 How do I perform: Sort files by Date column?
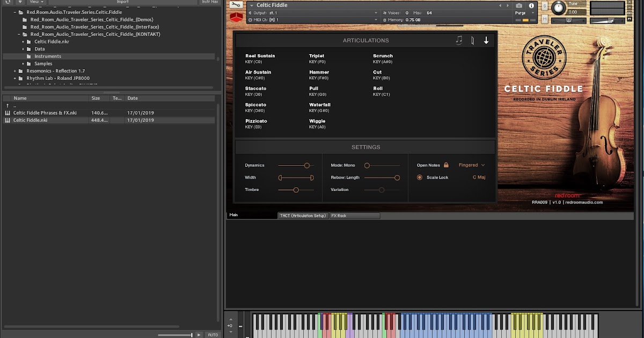171,98
